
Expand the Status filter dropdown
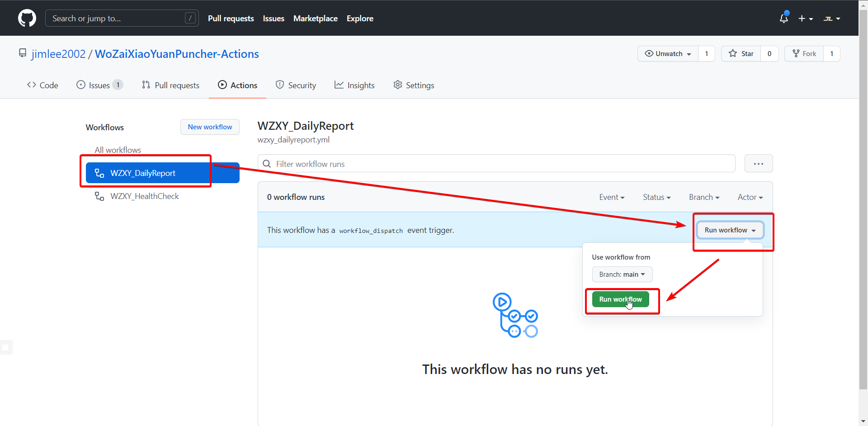pos(657,197)
